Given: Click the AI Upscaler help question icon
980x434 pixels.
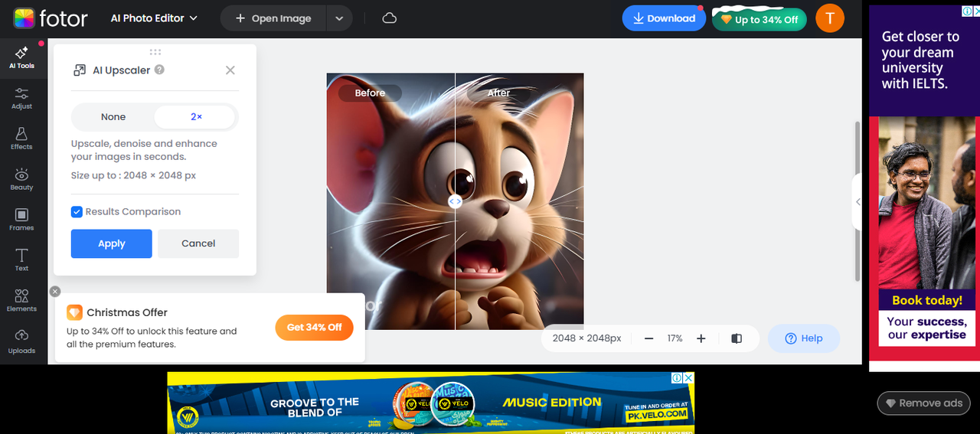Looking at the screenshot, I should pos(159,70).
